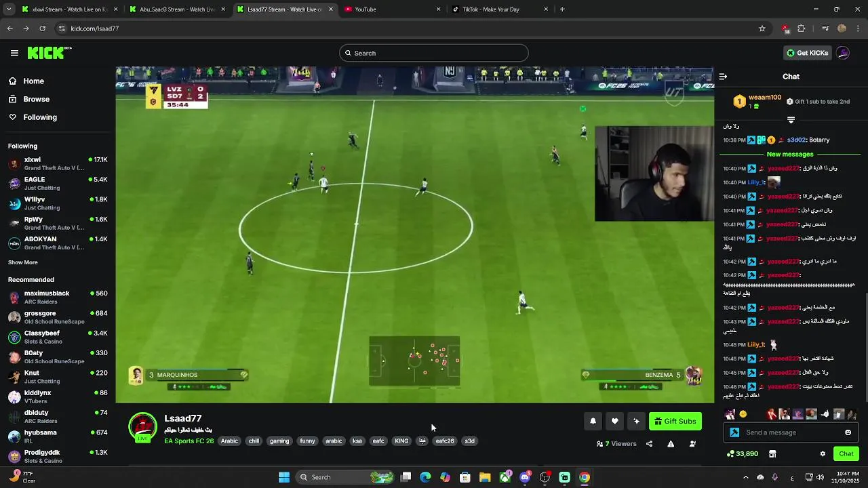The height and width of the screenshot is (488, 868).
Task: Select the KING tag
Action: [x=401, y=441]
